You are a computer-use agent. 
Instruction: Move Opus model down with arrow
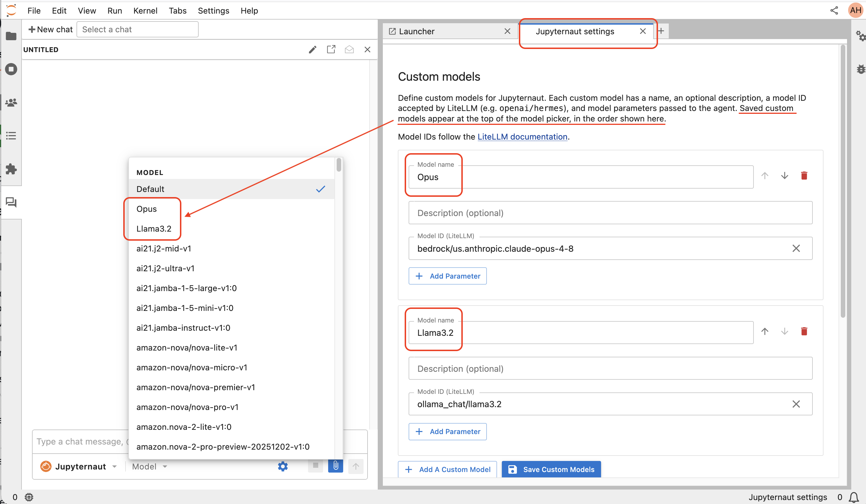point(785,176)
